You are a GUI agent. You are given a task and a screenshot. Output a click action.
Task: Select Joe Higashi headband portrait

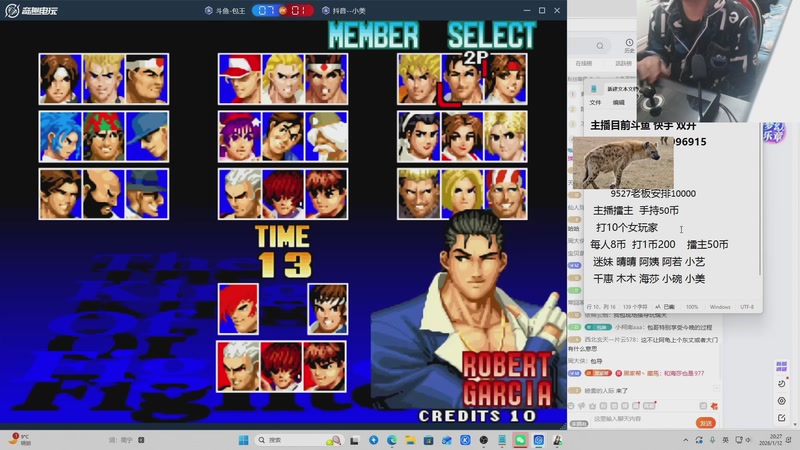327,79
